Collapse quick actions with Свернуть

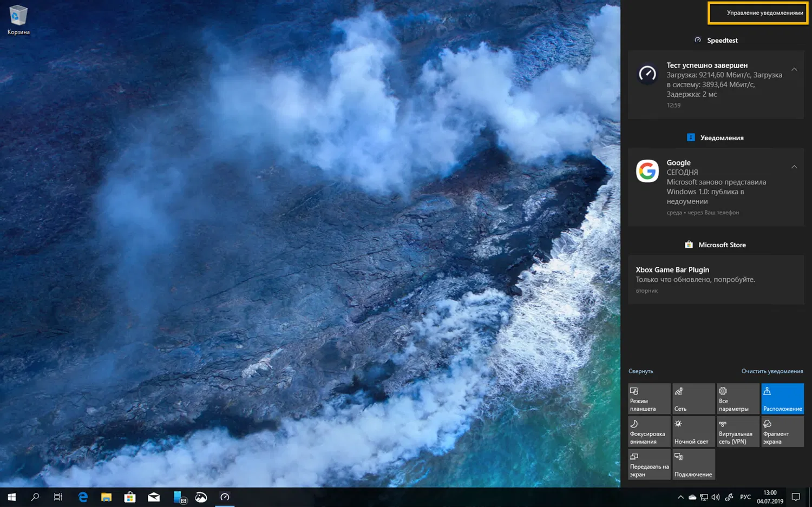coord(641,371)
